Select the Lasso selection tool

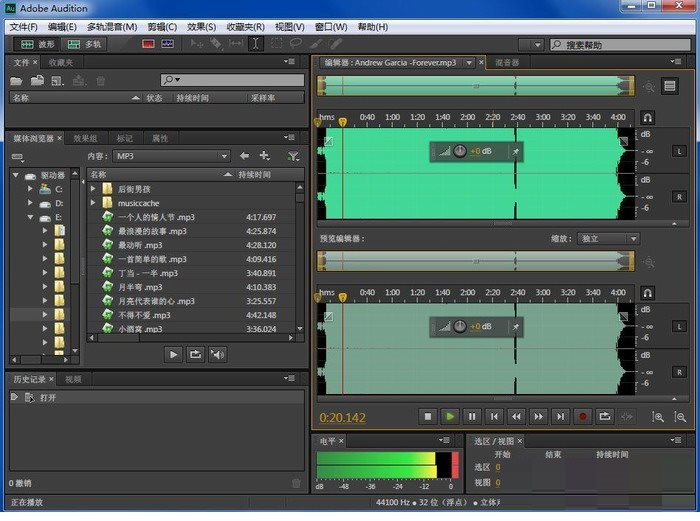pyautogui.click(x=296, y=44)
